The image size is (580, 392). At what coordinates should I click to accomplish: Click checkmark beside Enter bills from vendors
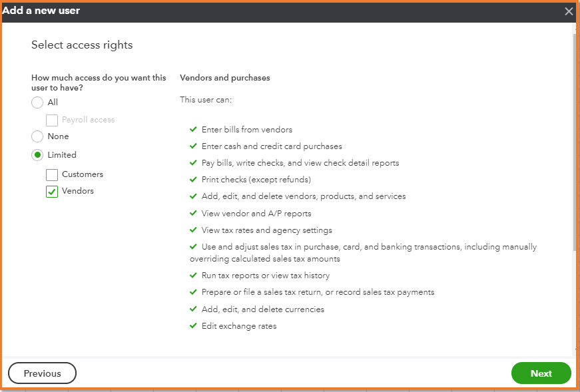(x=193, y=130)
